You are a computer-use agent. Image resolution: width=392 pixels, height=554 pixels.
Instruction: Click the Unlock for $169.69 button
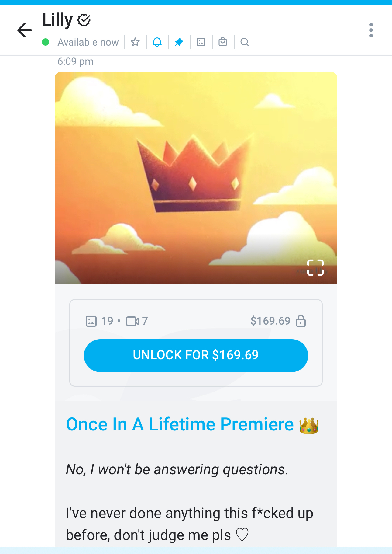pos(196,355)
